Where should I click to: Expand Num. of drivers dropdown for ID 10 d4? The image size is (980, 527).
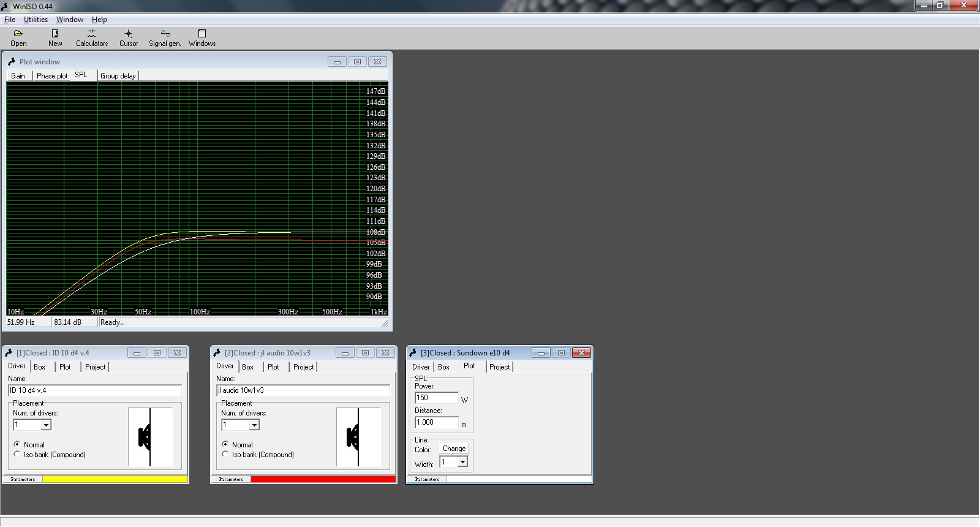pos(46,425)
